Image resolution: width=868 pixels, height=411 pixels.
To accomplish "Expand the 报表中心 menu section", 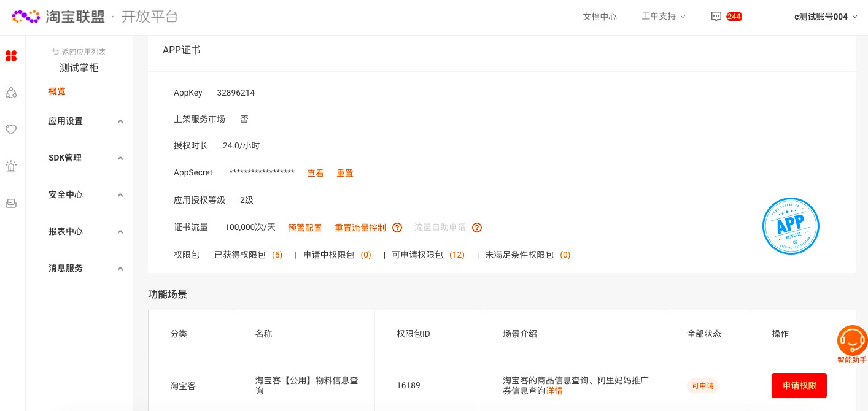I will click(86, 232).
